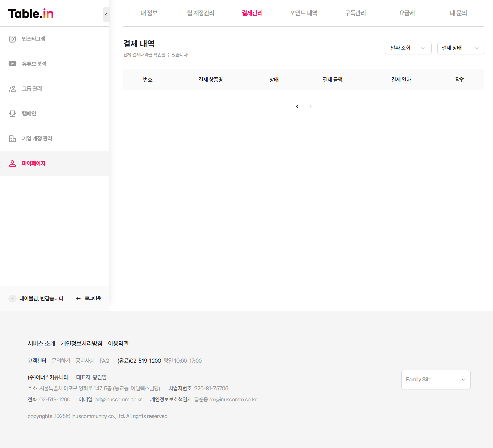Image resolution: width=493 pixels, height=448 pixels.
Task: Open the Family Site dropdown
Action: [x=436, y=380]
